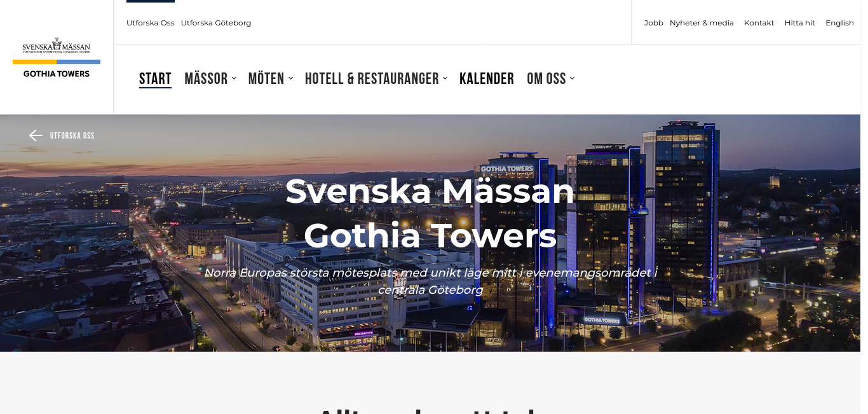Expand the Hotell & Restauranger chevron

(445, 78)
